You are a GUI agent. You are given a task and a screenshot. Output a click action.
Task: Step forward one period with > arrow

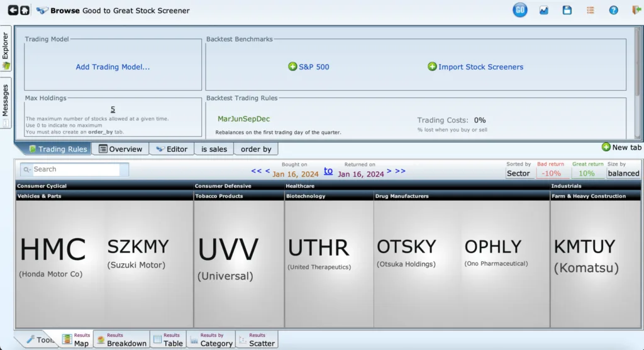click(389, 171)
